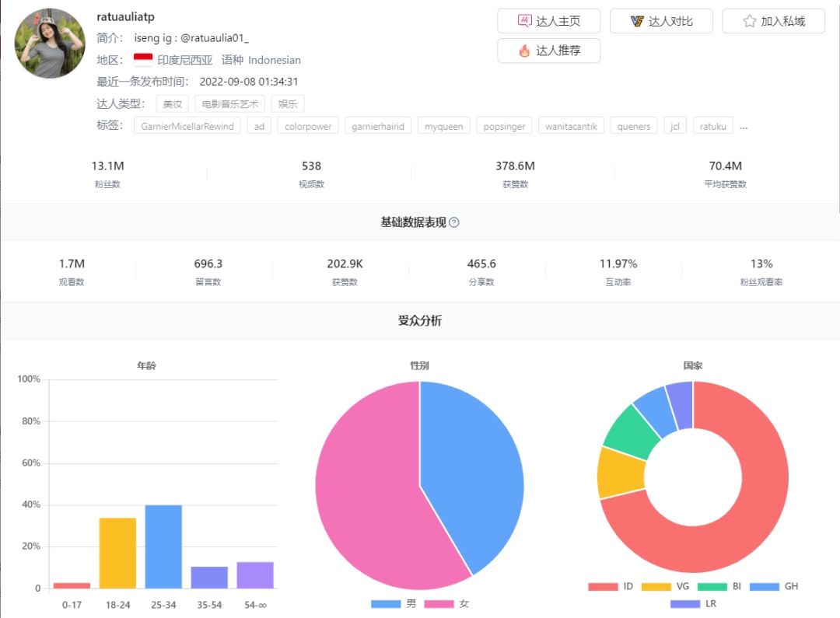This screenshot has width=840, height=618.
Task: Toggle the LR legend swatch in country chart
Action: click(685, 604)
